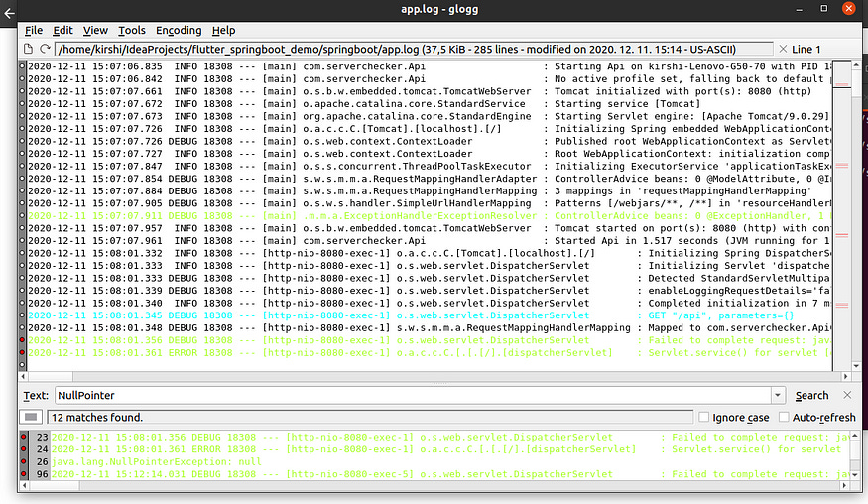
Task: Click main log view scroll-down arrow
Action: 856,366
